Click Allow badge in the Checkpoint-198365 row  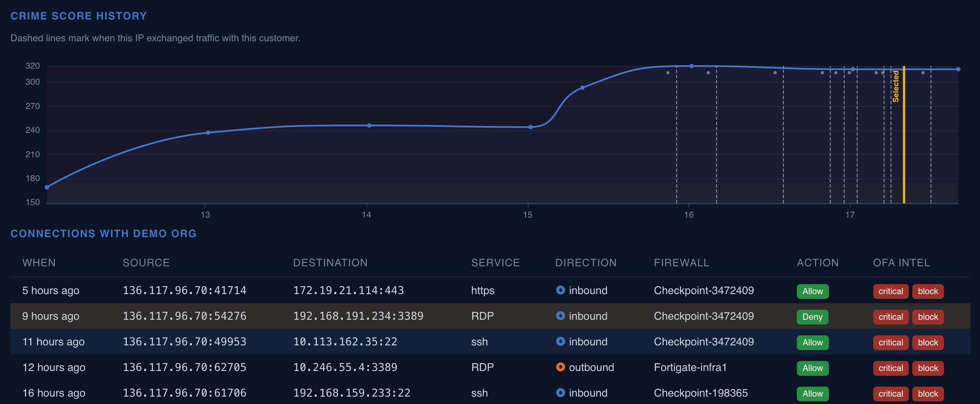(812, 394)
